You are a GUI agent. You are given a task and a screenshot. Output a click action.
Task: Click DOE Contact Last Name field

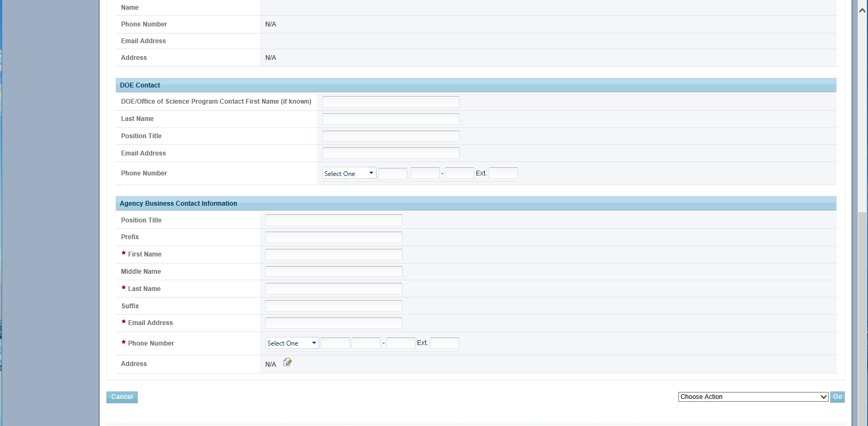pyautogui.click(x=391, y=119)
